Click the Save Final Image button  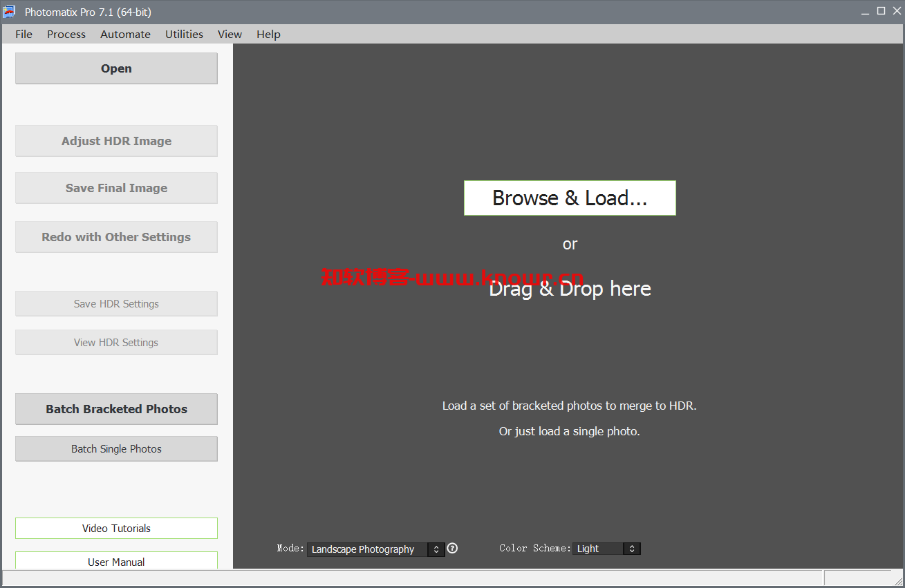point(116,188)
